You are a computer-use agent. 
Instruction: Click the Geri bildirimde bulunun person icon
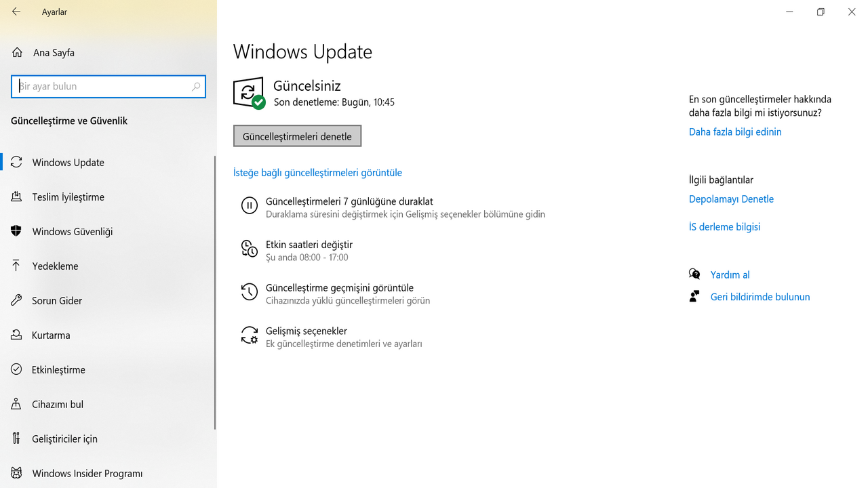pyautogui.click(x=694, y=296)
